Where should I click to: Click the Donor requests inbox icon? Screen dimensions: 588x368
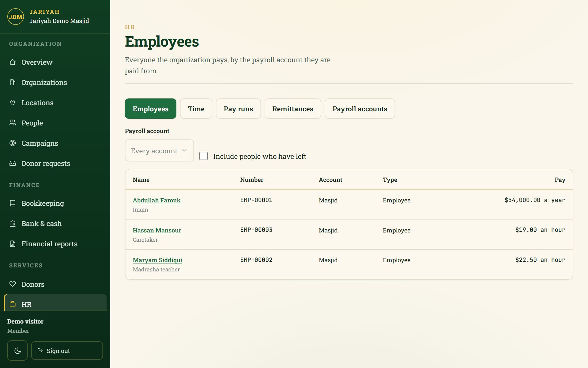13,163
